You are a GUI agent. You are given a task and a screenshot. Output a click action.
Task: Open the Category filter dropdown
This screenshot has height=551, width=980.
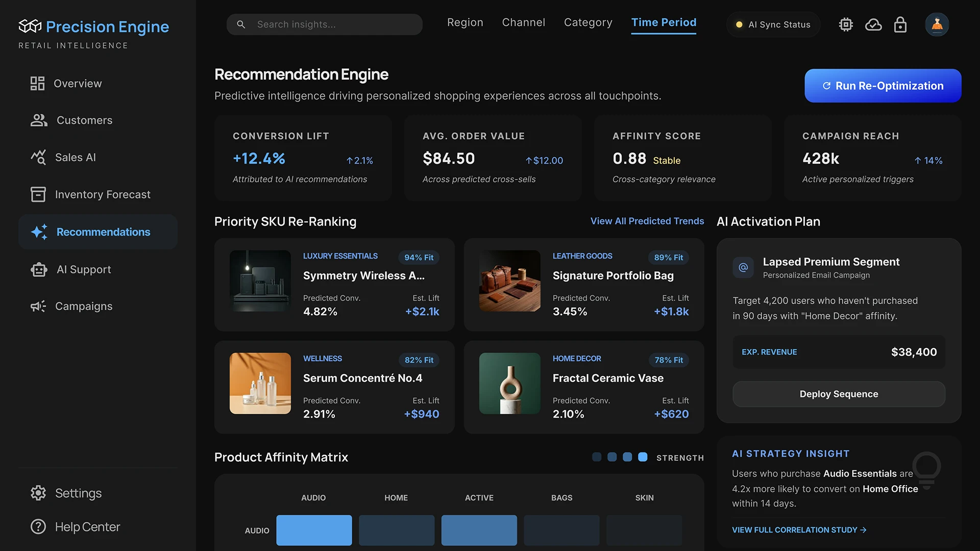point(587,22)
